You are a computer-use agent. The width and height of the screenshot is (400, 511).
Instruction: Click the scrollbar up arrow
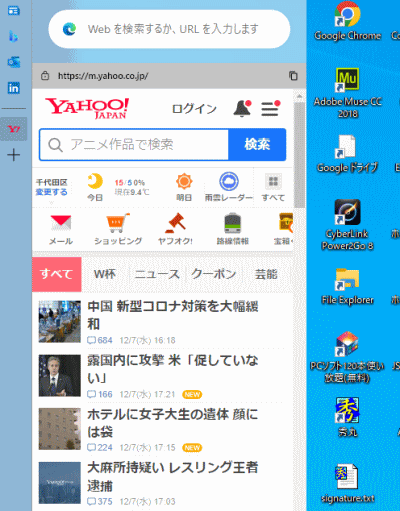click(x=299, y=96)
